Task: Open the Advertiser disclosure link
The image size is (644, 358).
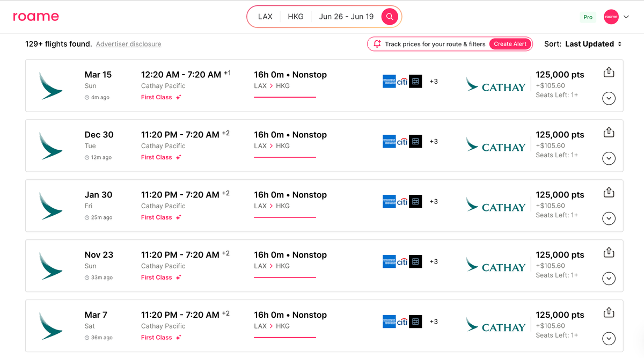Action: click(128, 44)
